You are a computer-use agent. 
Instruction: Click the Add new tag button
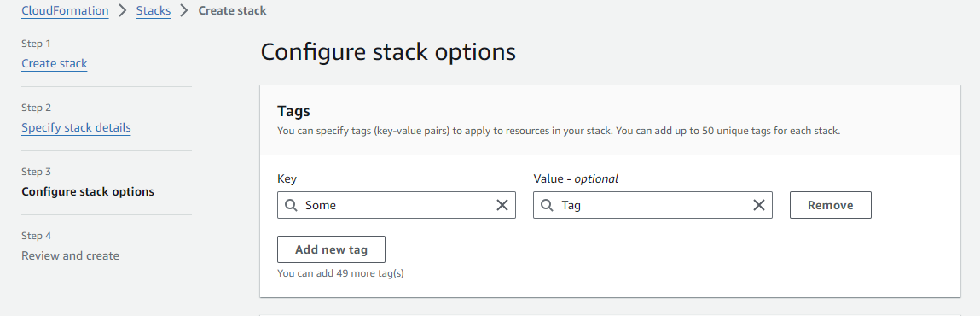(331, 249)
